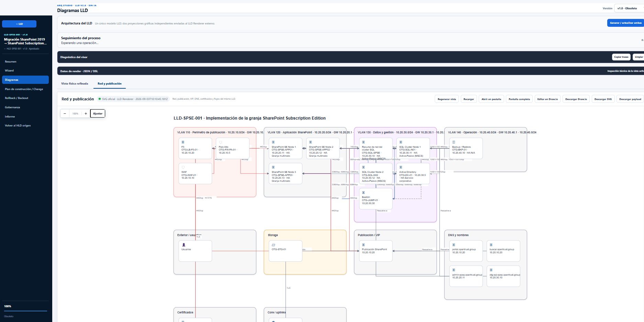Click the back to LLD button

(x=19, y=24)
